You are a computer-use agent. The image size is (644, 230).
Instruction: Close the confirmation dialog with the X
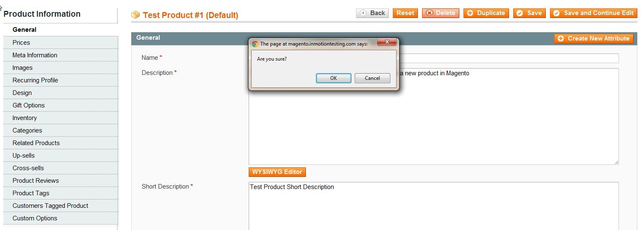(387, 42)
